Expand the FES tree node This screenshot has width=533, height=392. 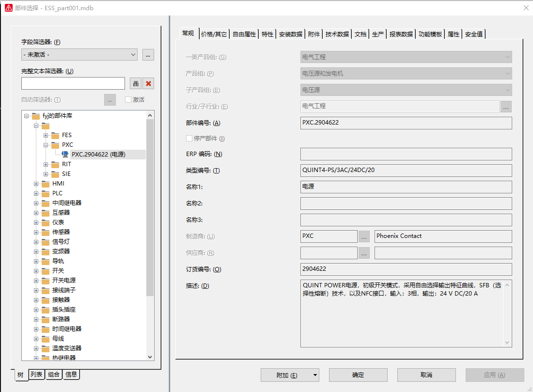[x=46, y=135]
